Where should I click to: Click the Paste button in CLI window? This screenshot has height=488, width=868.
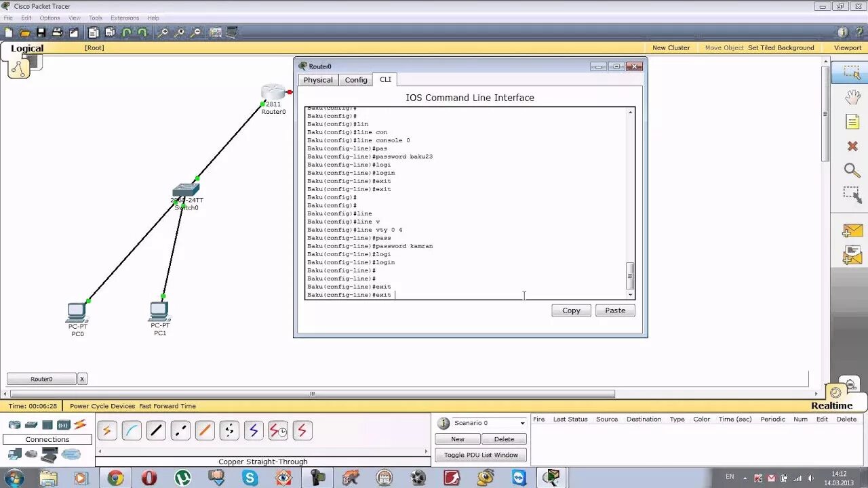click(615, 310)
